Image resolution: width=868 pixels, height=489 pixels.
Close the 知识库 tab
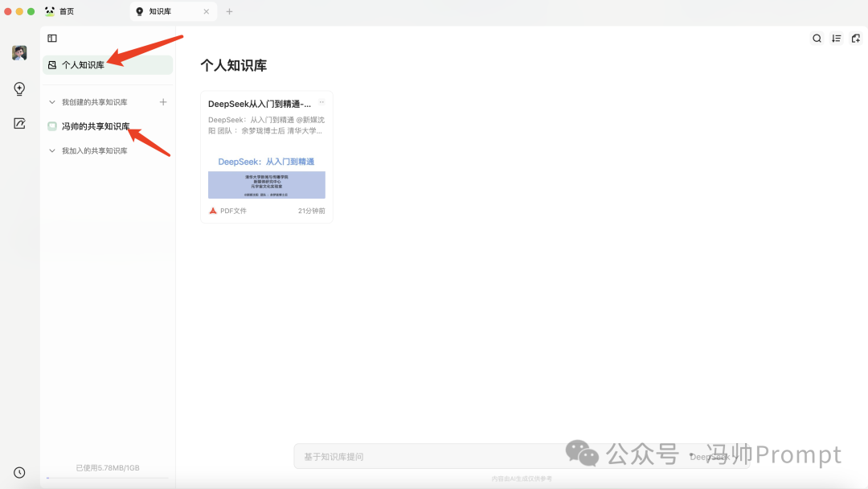pyautogui.click(x=207, y=11)
